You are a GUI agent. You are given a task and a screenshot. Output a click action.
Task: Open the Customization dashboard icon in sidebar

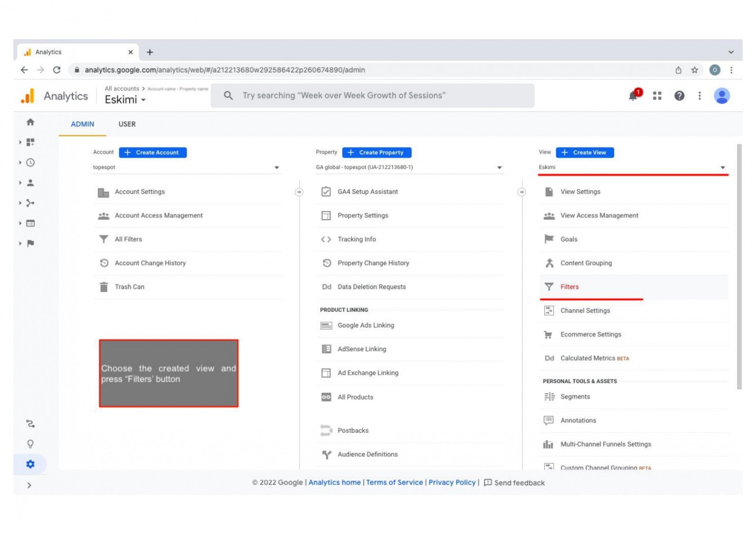30,142
